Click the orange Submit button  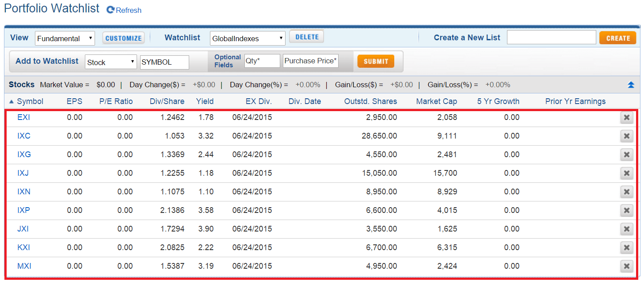376,62
